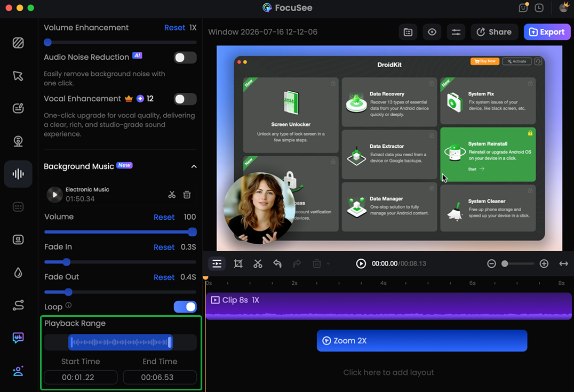Image resolution: width=574 pixels, height=392 pixels.
Task: Select the crop tool in timeline toolbar
Action: [x=238, y=263]
